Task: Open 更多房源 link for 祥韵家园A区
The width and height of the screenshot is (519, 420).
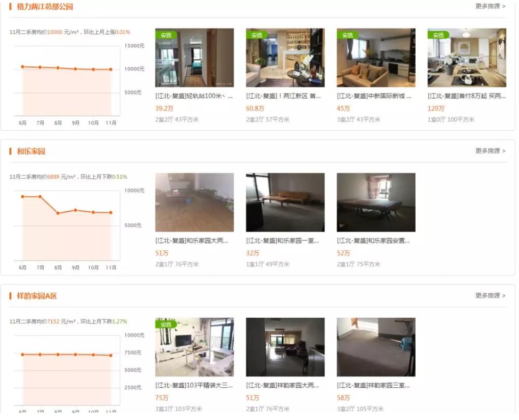Action: (x=490, y=295)
